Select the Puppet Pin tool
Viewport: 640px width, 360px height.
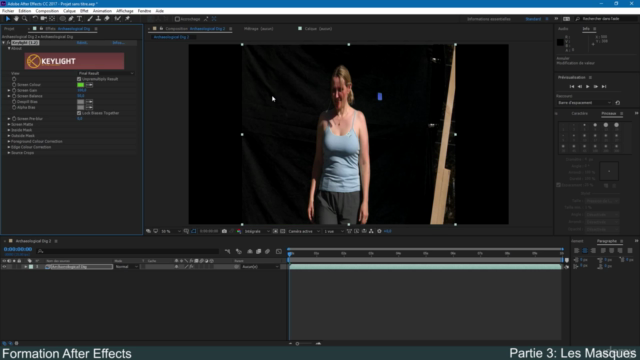127,19
